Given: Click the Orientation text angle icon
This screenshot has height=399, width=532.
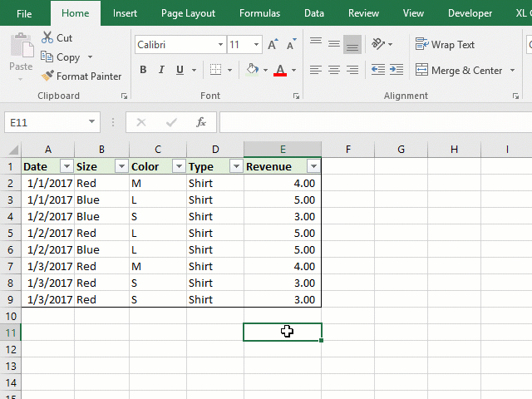Looking at the screenshot, I should pos(379,44).
